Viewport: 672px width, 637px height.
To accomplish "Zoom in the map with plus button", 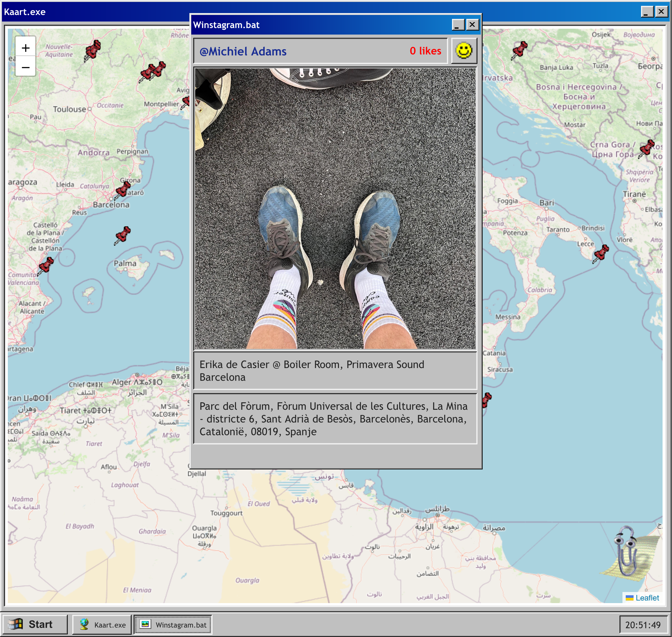I will [x=25, y=48].
